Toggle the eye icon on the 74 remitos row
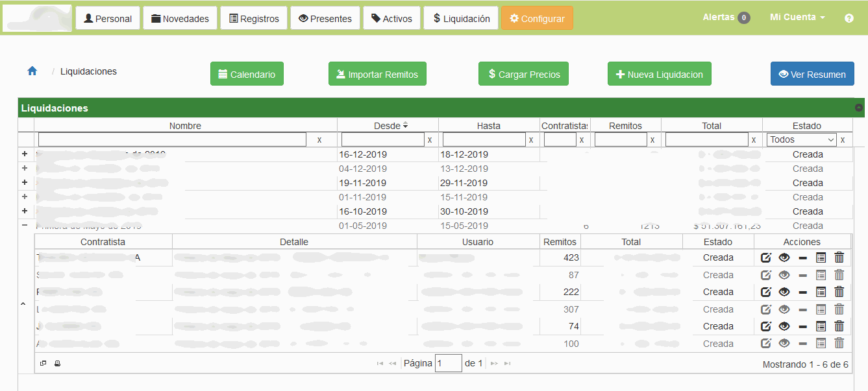 coord(784,326)
